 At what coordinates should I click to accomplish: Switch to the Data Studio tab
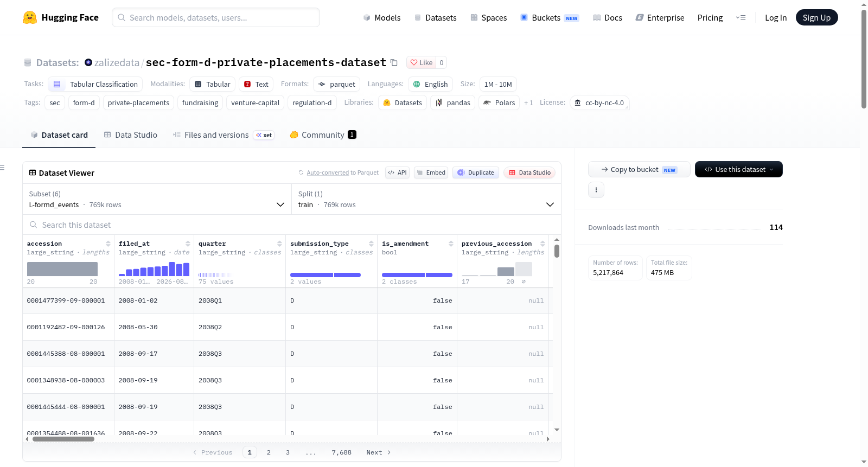click(131, 135)
